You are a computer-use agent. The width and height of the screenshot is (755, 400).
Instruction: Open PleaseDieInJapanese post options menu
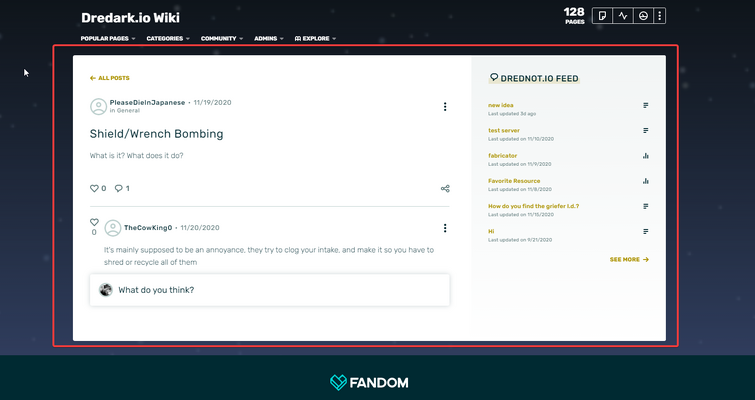pyautogui.click(x=445, y=106)
